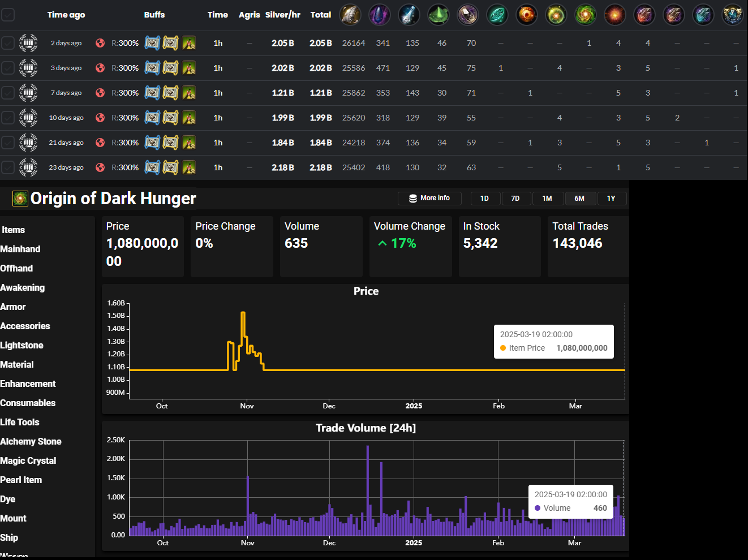Click the yellow-green glowing orb column icon

pos(556,15)
